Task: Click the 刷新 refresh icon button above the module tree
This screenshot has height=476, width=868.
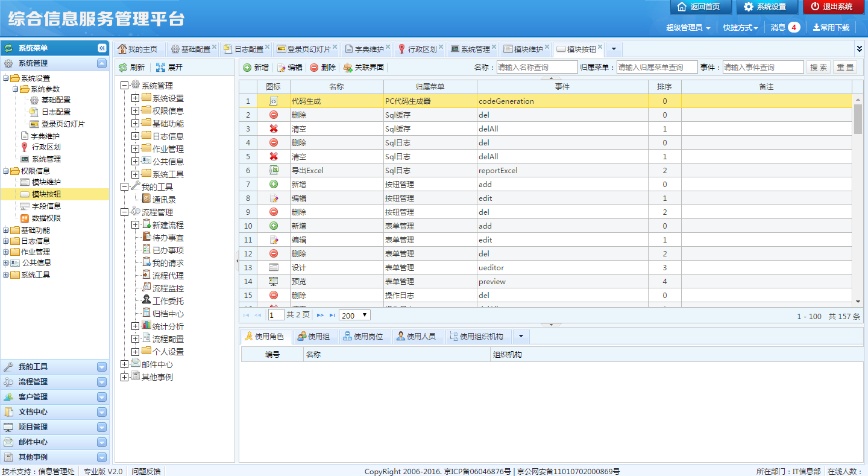Action: [x=131, y=68]
